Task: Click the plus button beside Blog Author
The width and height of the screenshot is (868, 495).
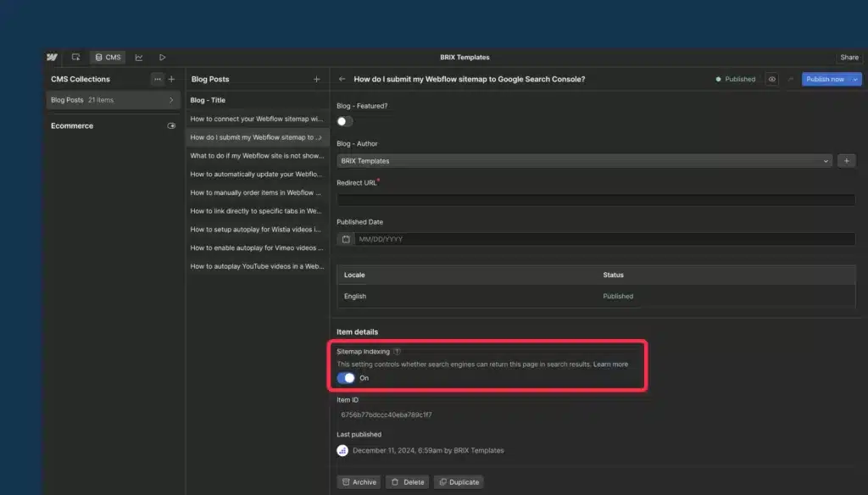Action: click(846, 160)
